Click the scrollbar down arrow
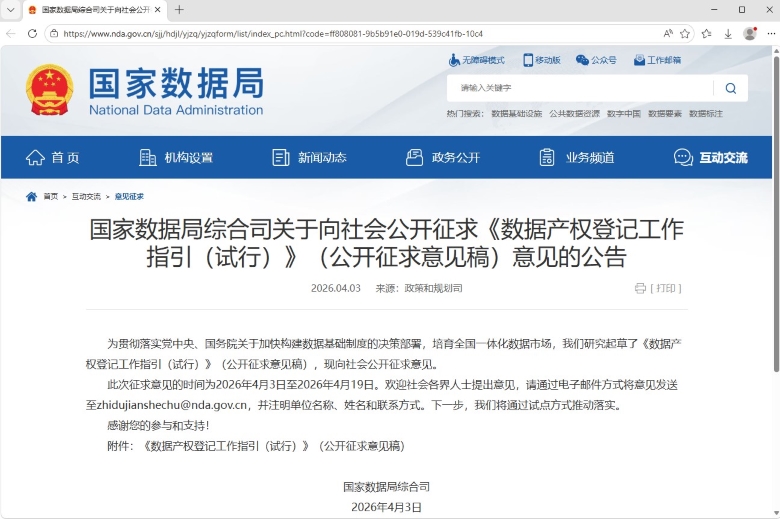The width and height of the screenshot is (780, 519). 776,513
